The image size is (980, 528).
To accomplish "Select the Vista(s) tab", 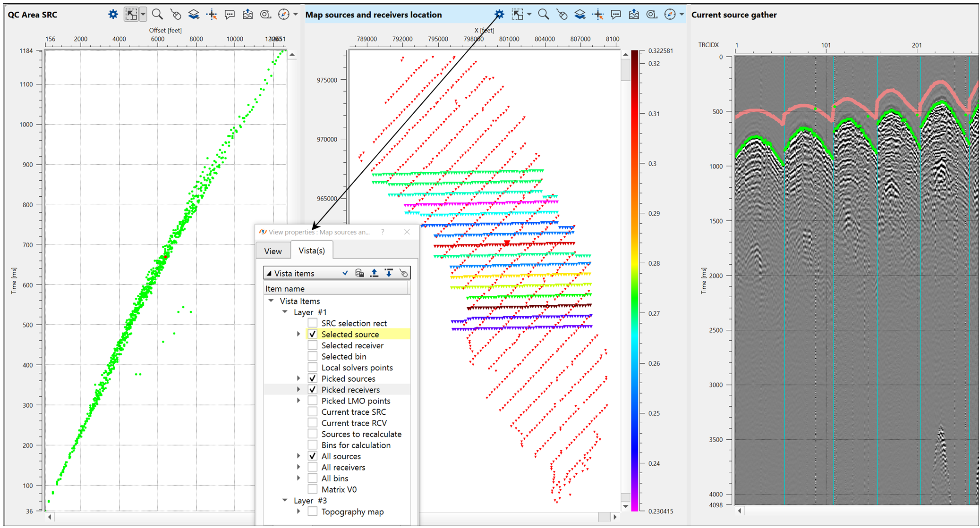I will tap(312, 251).
